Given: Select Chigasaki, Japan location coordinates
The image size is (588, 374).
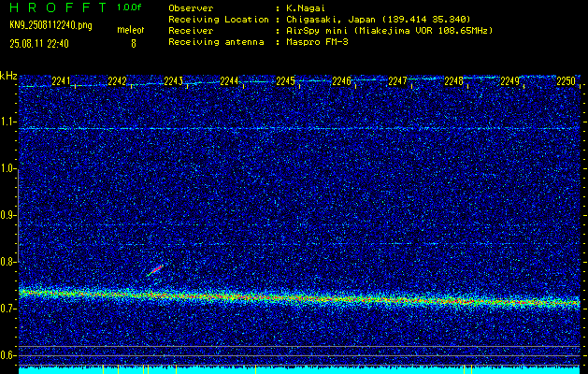Looking at the screenshot, I should (x=379, y=19).
